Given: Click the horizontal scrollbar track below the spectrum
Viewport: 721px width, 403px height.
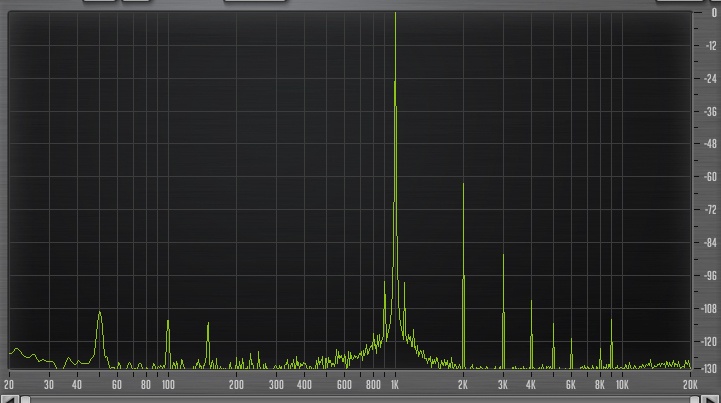Looking at the screenshot, I should [360, 399].
